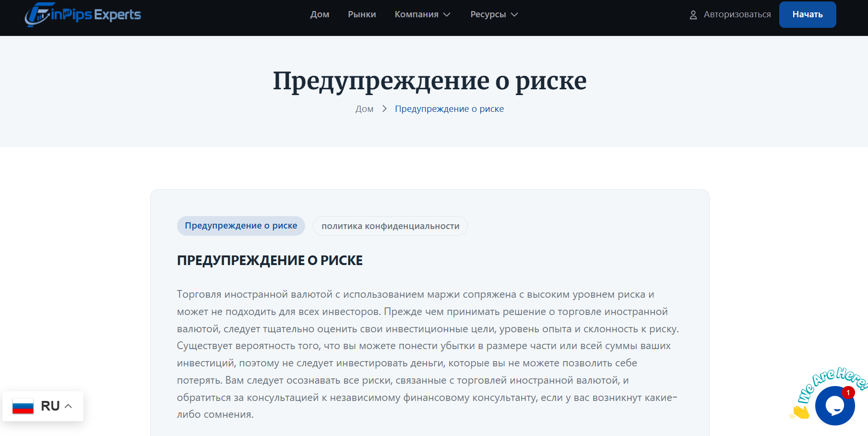Click the ПРЕДУПРЕЖДЕНИЕ О РИСКЕ section heading
This screenshot has width=868, height=436.
click(270, 260)
